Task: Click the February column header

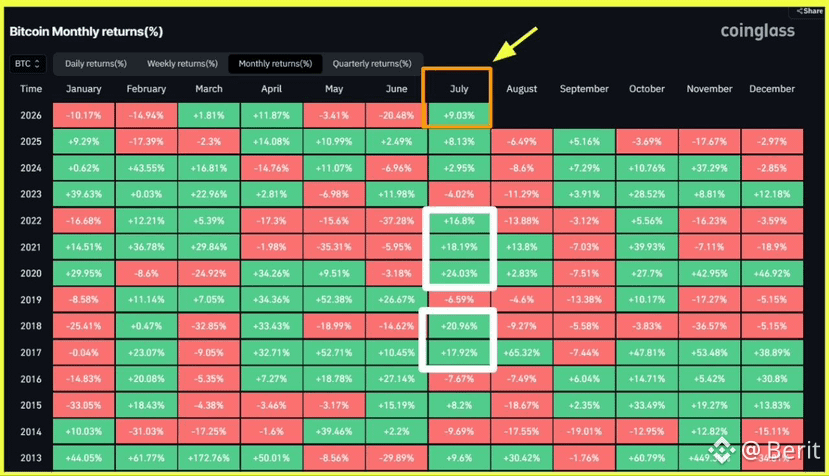Action: 146,89
